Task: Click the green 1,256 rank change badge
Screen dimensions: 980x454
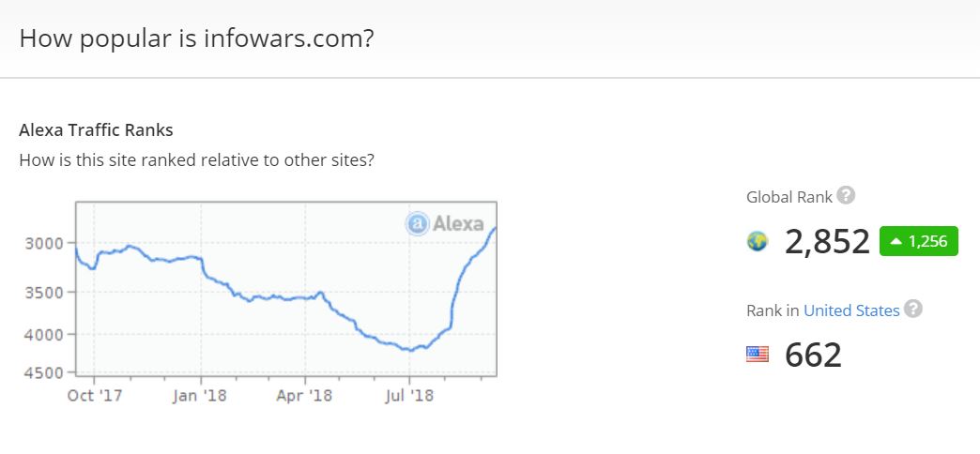Action: tap(918, 241)
